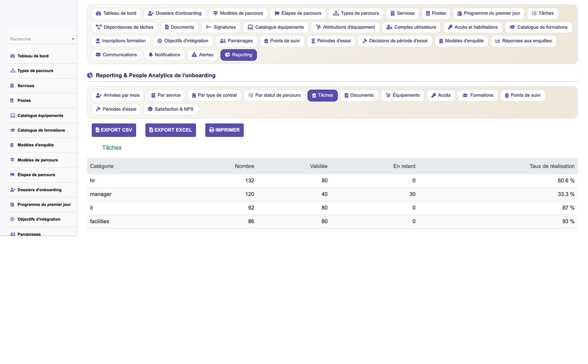Click the graduation cap icon beside sidebar Catalogue de formations

12,130
